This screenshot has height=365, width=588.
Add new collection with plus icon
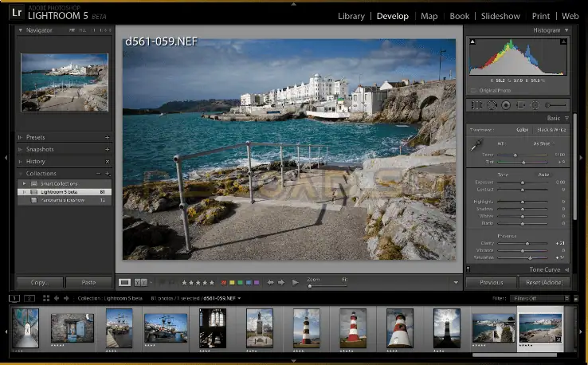[108, 173]
